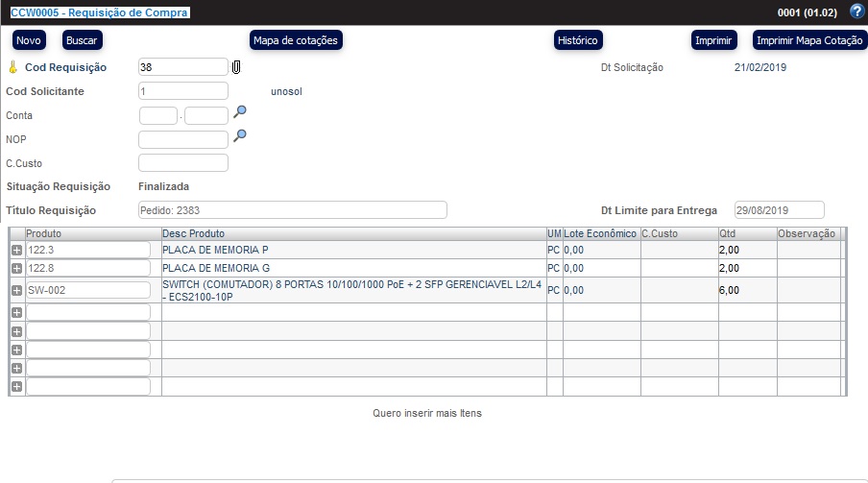Expand the first empty row below SW-002
The width and height of the screenshot is (868, 483).
click(16, 312)
